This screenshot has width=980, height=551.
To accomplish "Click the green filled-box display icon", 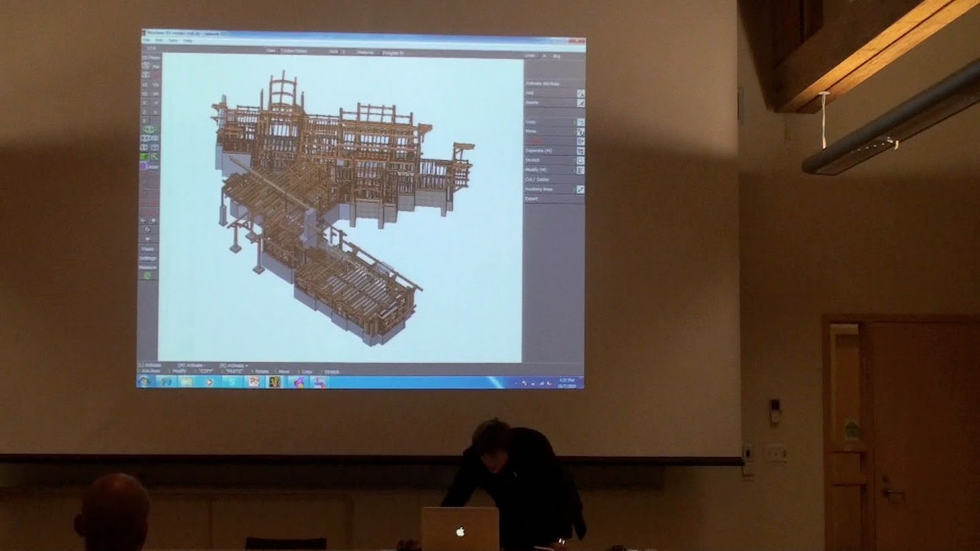I will pos(145,157).
